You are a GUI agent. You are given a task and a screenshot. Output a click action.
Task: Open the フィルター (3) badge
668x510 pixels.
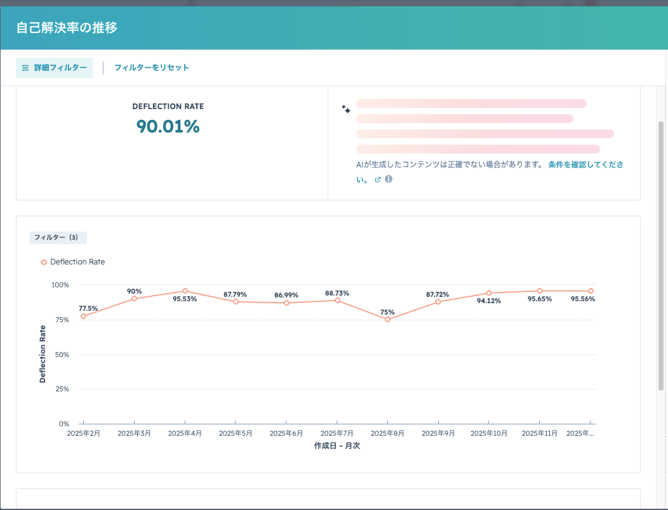pyautogui.click(x=58, y=237)
